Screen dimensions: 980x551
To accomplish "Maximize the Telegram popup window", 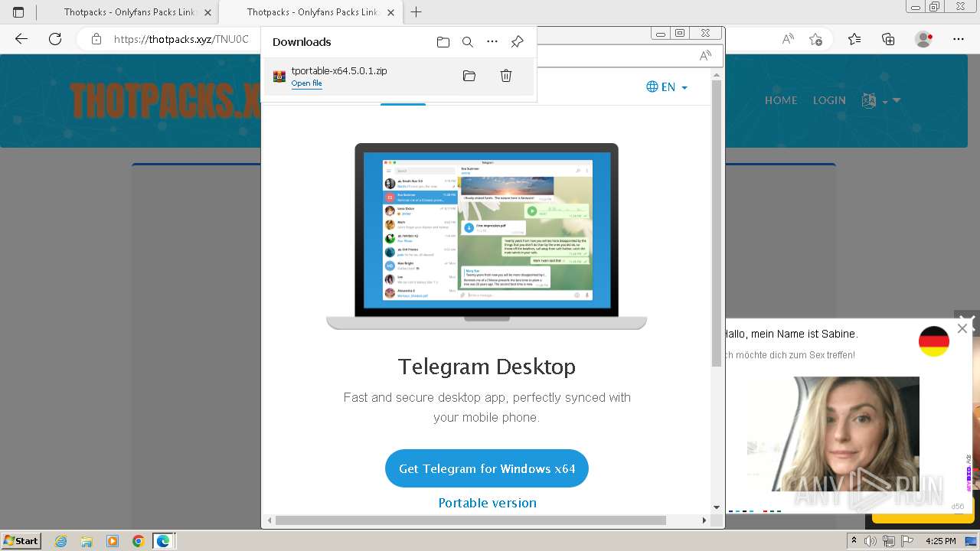I will (680, 33).
